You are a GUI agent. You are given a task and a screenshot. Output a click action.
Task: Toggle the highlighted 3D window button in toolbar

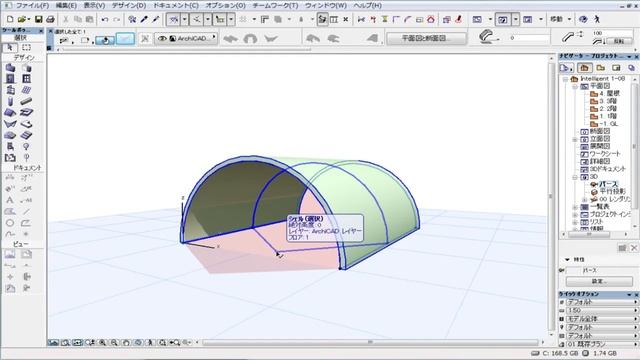(503, 19)
